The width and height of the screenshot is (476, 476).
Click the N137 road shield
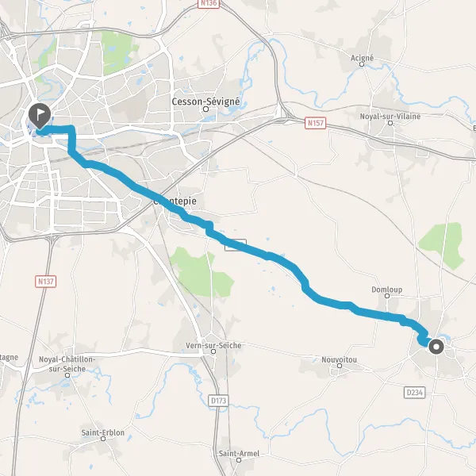45,282
